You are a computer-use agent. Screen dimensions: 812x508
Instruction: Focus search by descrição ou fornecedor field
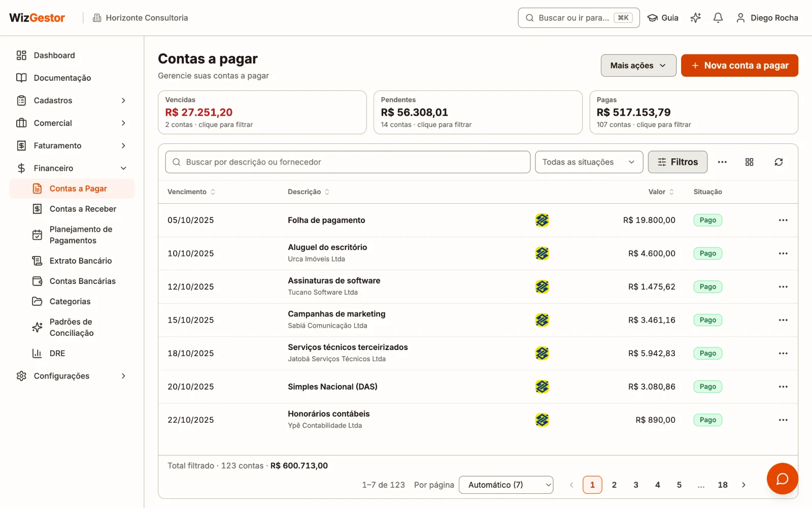(x=348, y=162)
